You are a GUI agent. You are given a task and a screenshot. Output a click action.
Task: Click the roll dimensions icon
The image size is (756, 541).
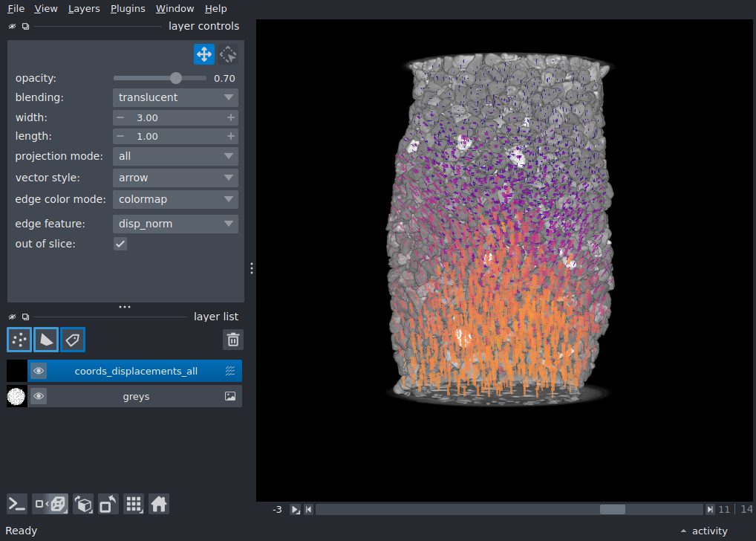(x=83, y=505)
